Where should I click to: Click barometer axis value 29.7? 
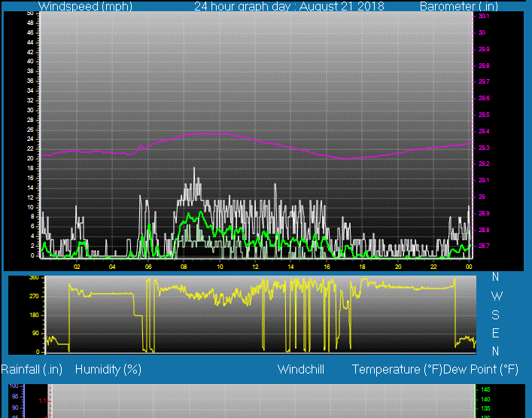pos(484,82)
